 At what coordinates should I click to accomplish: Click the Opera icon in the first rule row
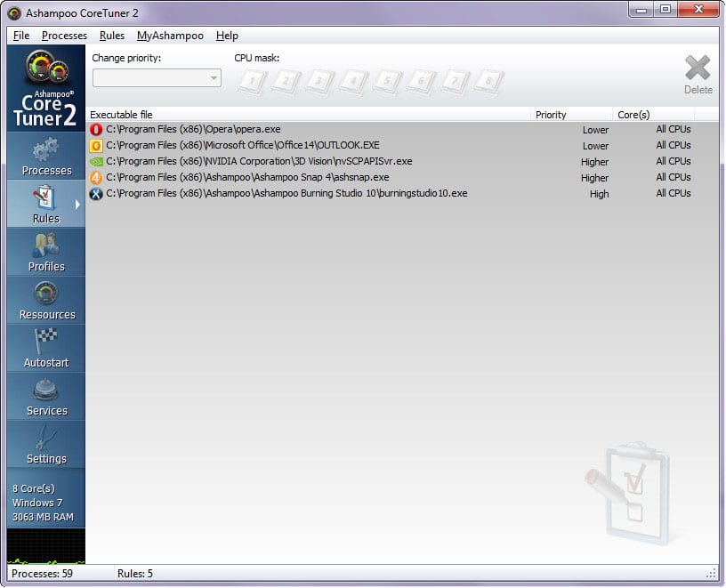[96, 130]
